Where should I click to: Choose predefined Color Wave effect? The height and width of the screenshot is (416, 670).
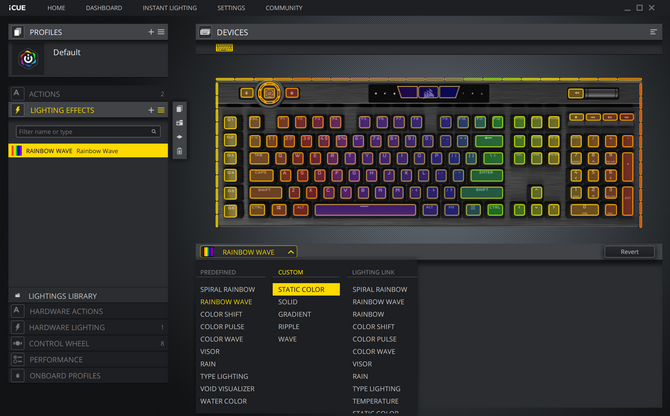point(221,339)
